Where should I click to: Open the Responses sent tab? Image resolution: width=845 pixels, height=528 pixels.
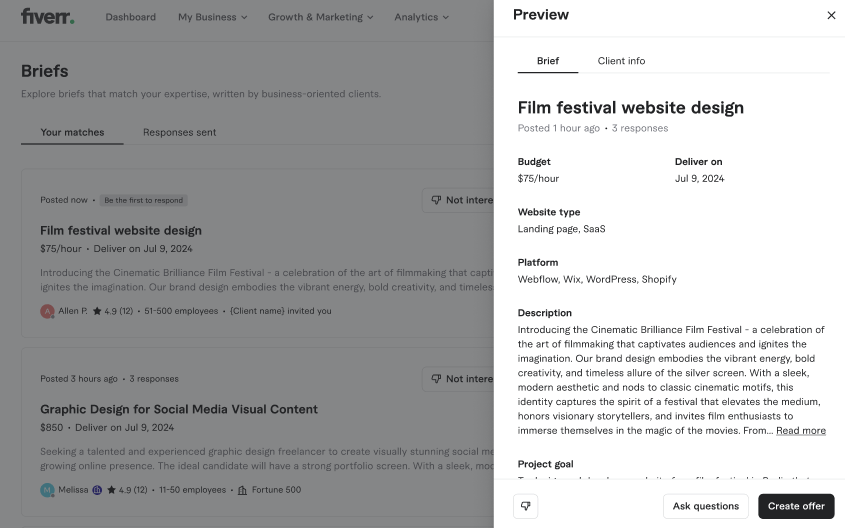[x=179, y=132]
